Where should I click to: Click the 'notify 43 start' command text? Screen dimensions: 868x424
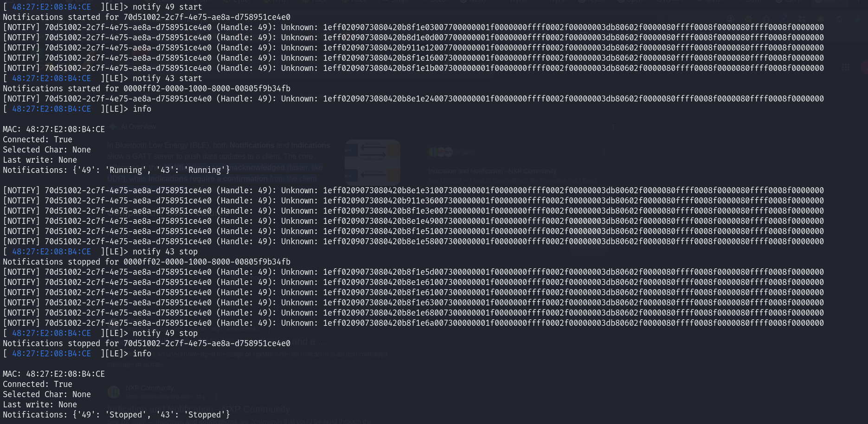[x=167, y=78]
